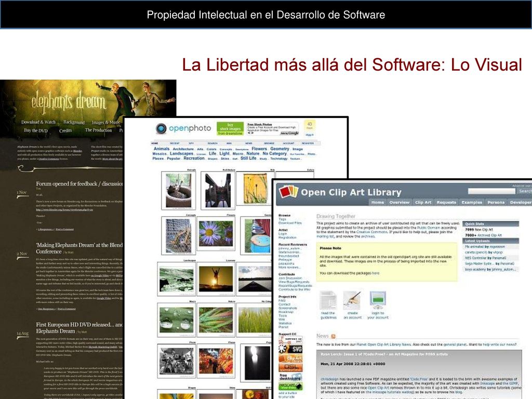
Task: Click the Architecture category link
Action: tap(183, 149)
